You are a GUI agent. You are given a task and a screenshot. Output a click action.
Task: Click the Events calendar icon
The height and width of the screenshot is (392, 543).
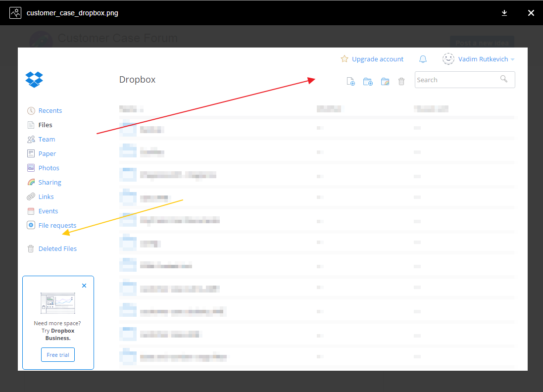(x=31, y=211)
